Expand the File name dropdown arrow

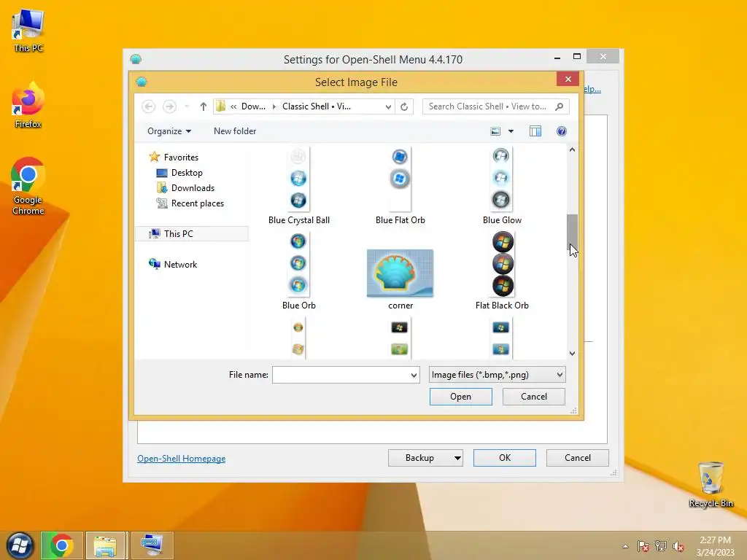pyautogui.click(x=414, y=375)
